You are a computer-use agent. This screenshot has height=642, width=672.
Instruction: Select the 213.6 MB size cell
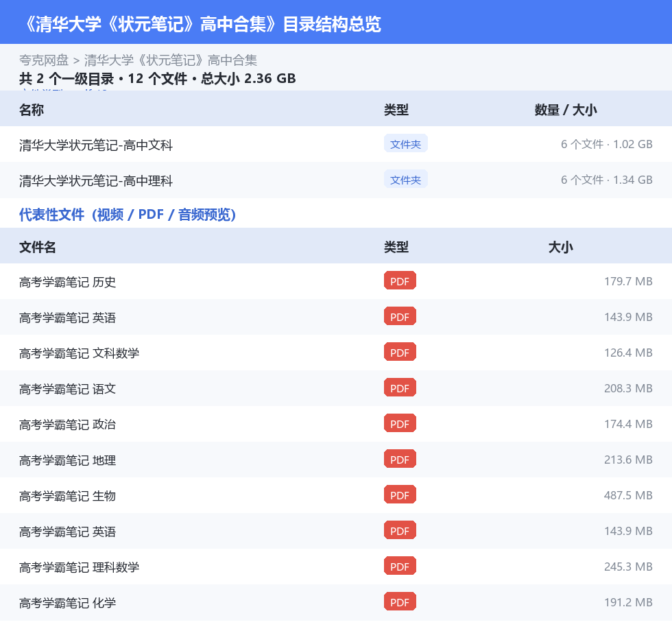[628, 460]
